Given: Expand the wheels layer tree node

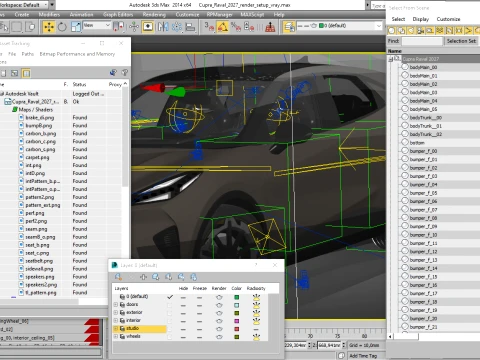Looking at the screenshot, I should pos(116,337).
